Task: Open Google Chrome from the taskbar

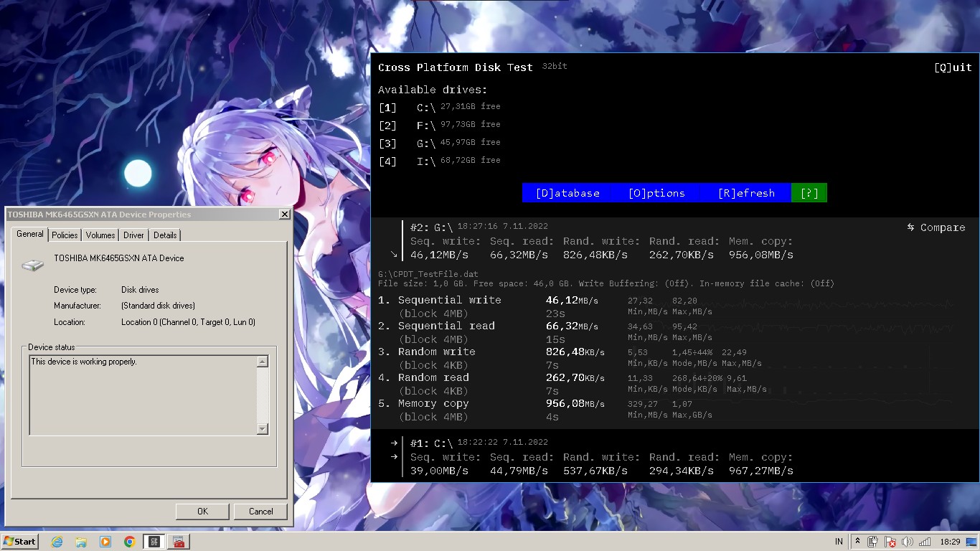Action: 130,542
